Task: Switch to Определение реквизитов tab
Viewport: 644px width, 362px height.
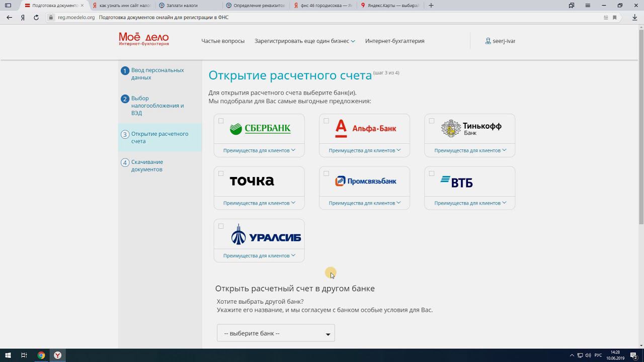Action: [x=256, y=6]
